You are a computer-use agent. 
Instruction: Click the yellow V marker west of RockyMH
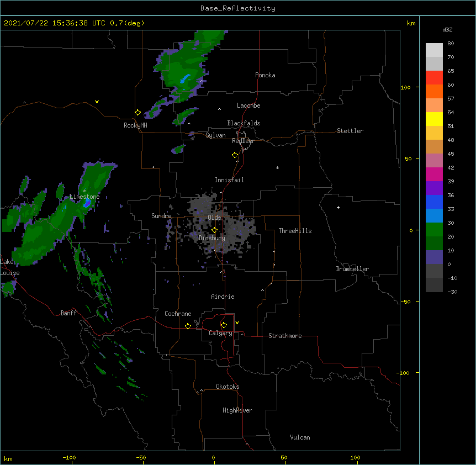(x=97, y=102)
